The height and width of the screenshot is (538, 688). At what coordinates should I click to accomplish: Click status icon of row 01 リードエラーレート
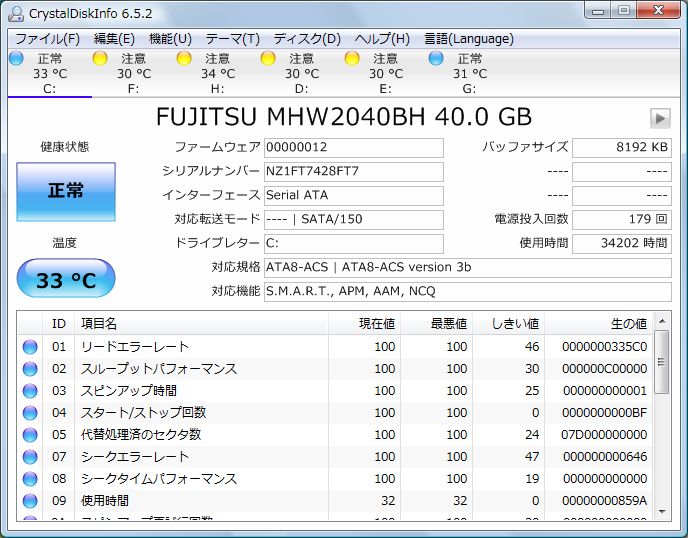coord(30,347)
